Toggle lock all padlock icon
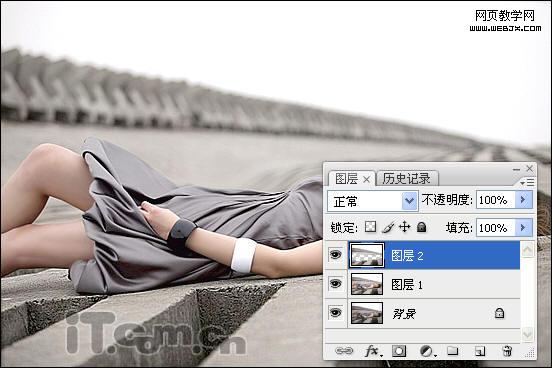The height and width of the screenshot is (368, 552). coord(421,227)
